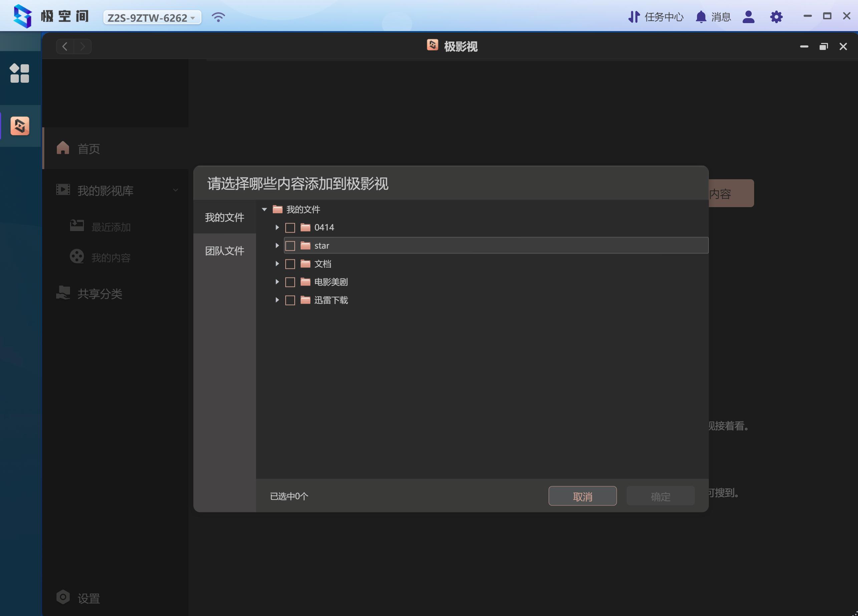
Task: Open the 极影视 app icon in sidebar
Action: (20, 126)
